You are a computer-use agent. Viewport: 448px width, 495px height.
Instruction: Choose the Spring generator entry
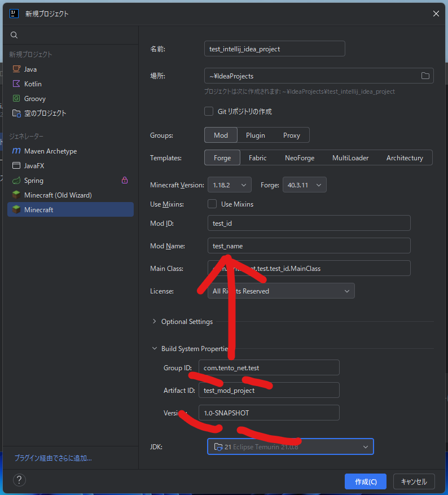pyautogui.click(x=33, y=181)
